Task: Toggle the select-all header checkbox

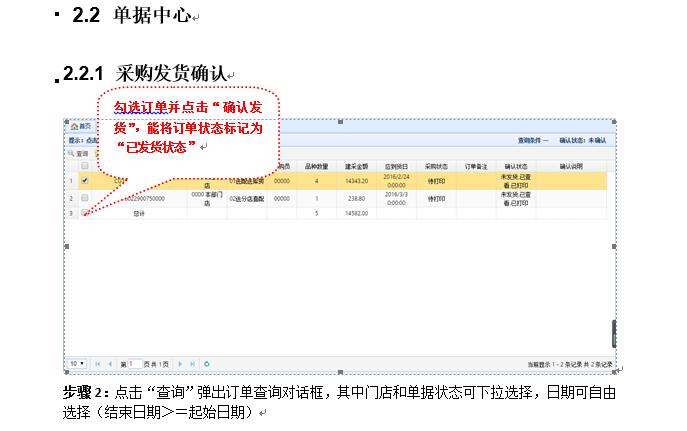Action: [85, 166]
